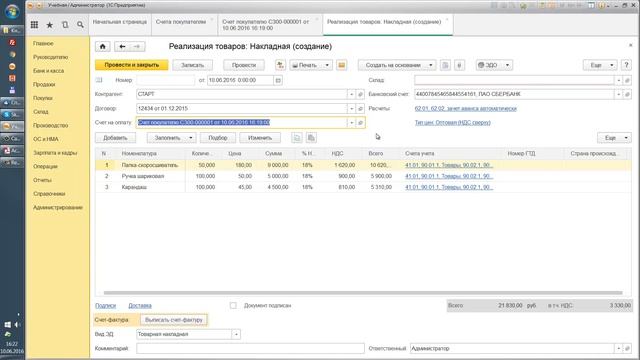Click the orange icon right of Печать
The image size is (640, 360).
(342, 65)
